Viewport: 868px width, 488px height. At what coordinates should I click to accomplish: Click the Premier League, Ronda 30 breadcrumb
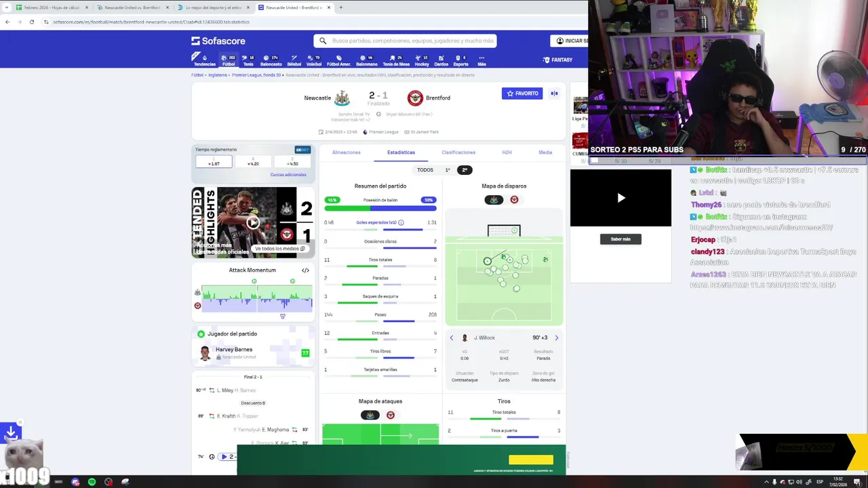pos(256,75)
